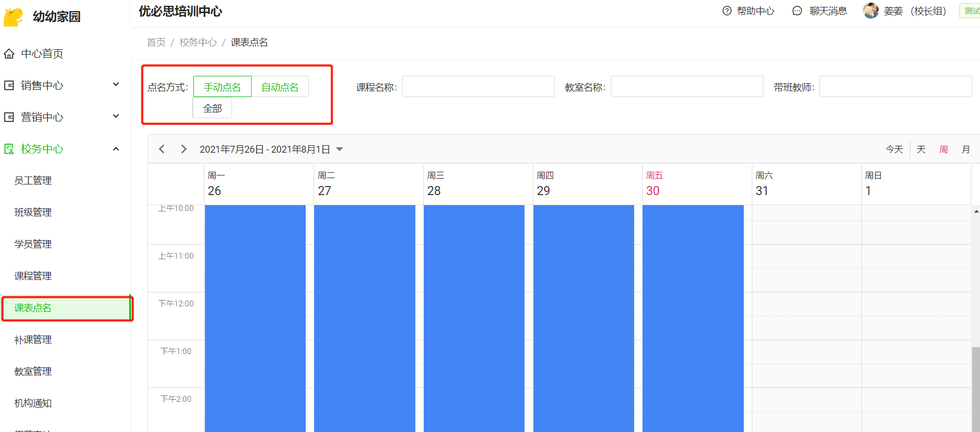Open 聊天消息 chat bubble icon
The height and width of the screenshot is (432, 980).
click(797, 11)
